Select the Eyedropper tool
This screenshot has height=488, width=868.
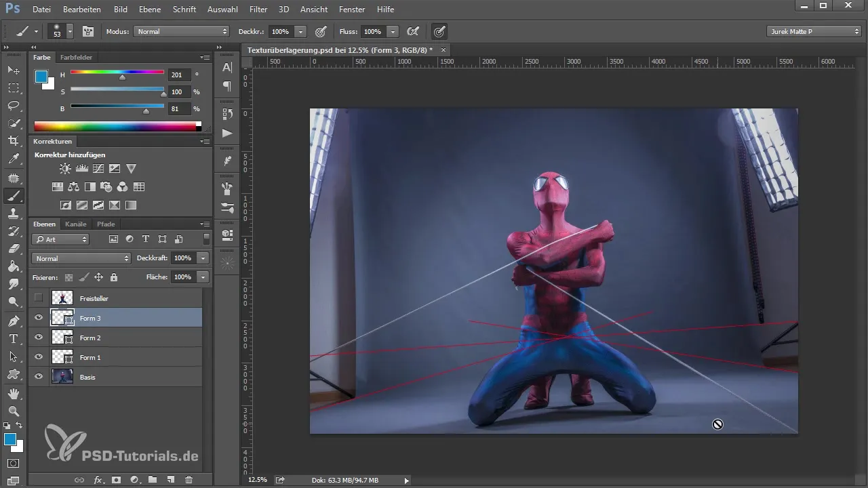[14, 159]
